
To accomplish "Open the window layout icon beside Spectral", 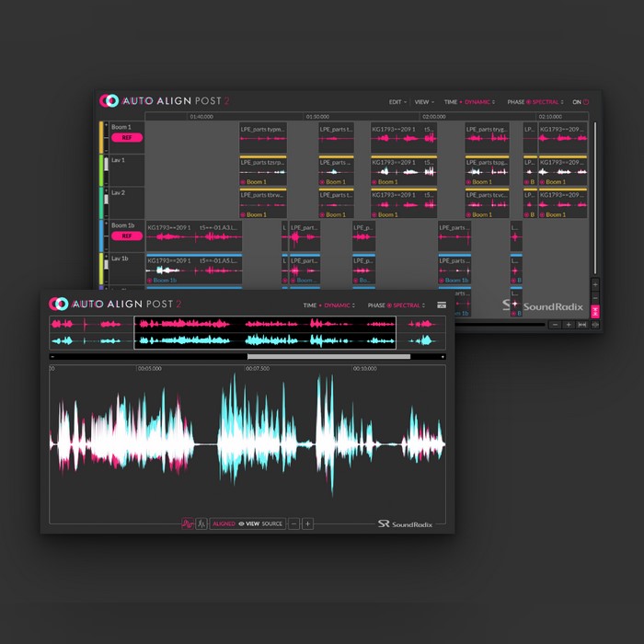I will [x=442, y=305].
